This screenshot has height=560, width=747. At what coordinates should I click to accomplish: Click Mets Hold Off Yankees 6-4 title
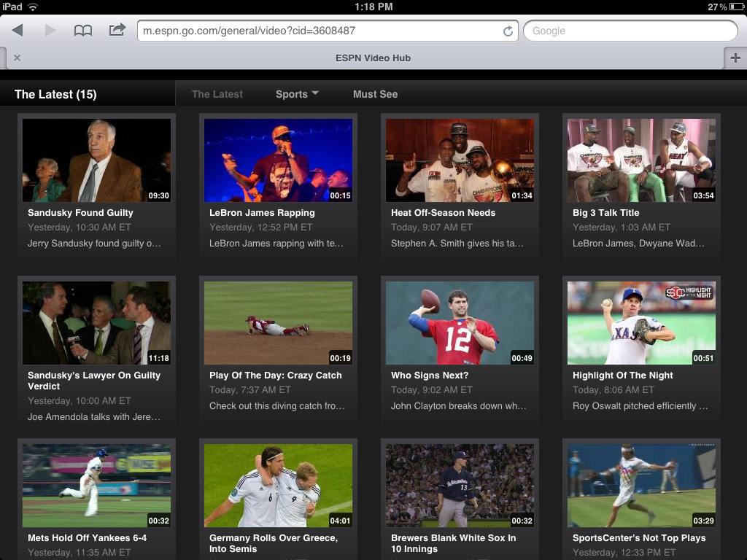point(88,537)
